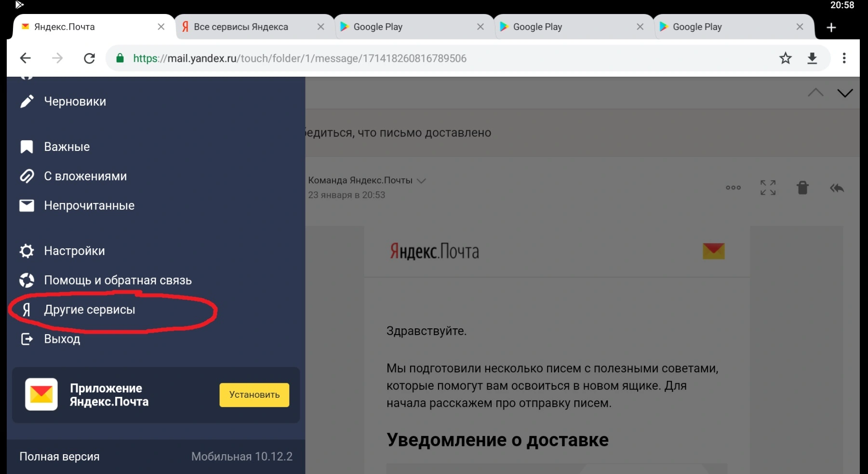Delete the message with trash icon
Viewport: 868px width, 474px height.
coord(802,188)
